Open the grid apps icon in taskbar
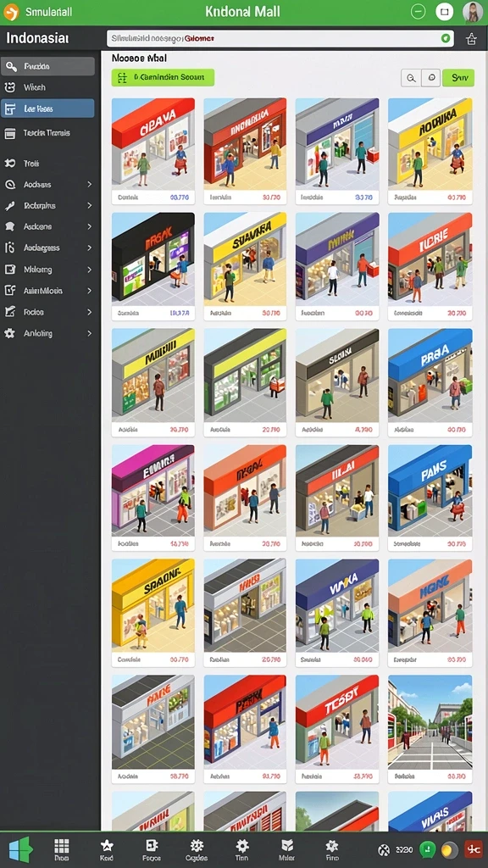Screen dimensions: 488x868 61,846
